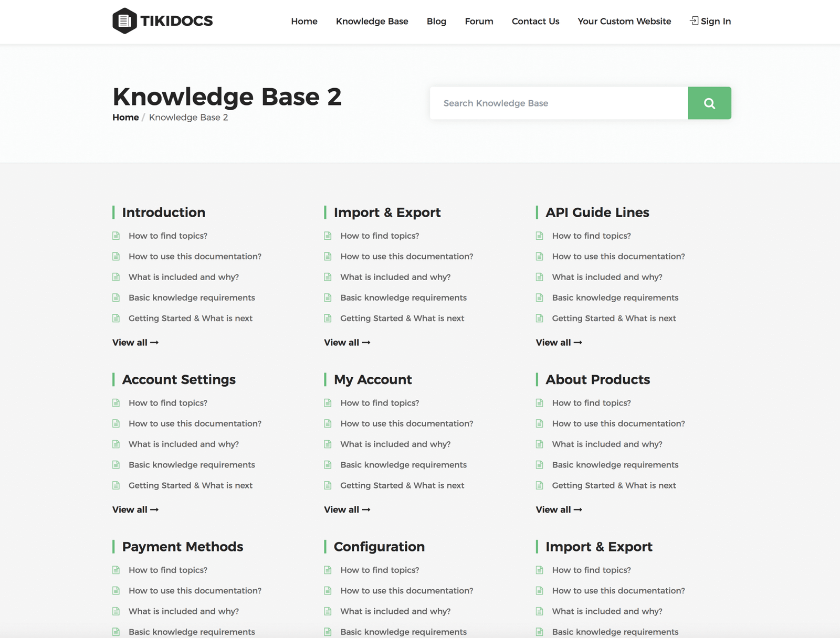Expand View all under About Products
The width and height of the screenshot is (840, 638).
(x=558, y=509)
